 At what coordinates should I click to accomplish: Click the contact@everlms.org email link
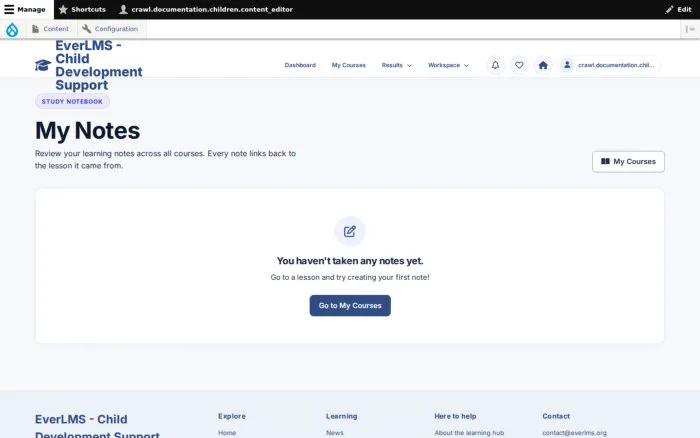pyautogui.click(x=575, y=433)
